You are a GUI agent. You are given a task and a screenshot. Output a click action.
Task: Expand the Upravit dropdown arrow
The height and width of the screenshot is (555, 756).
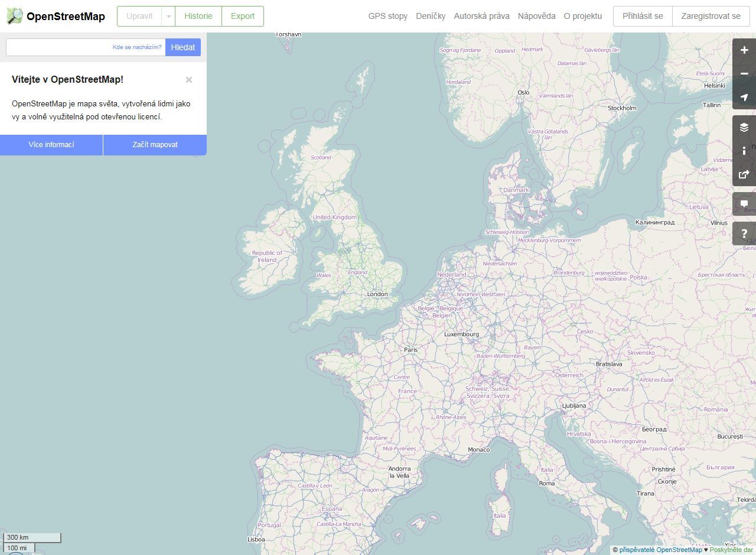pos(168,17)
